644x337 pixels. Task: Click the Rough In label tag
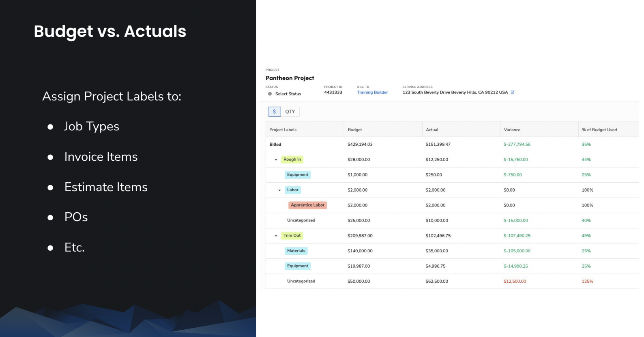[x=292, y=160]
